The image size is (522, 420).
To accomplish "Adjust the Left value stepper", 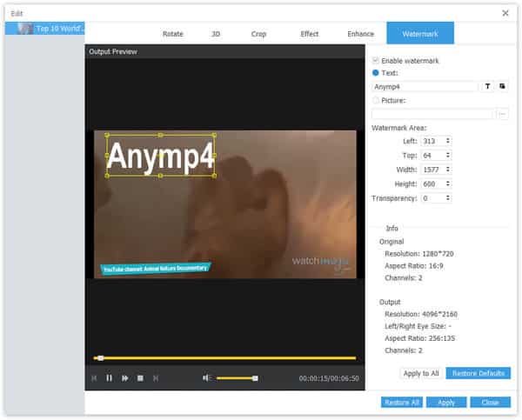I will 448,141.
